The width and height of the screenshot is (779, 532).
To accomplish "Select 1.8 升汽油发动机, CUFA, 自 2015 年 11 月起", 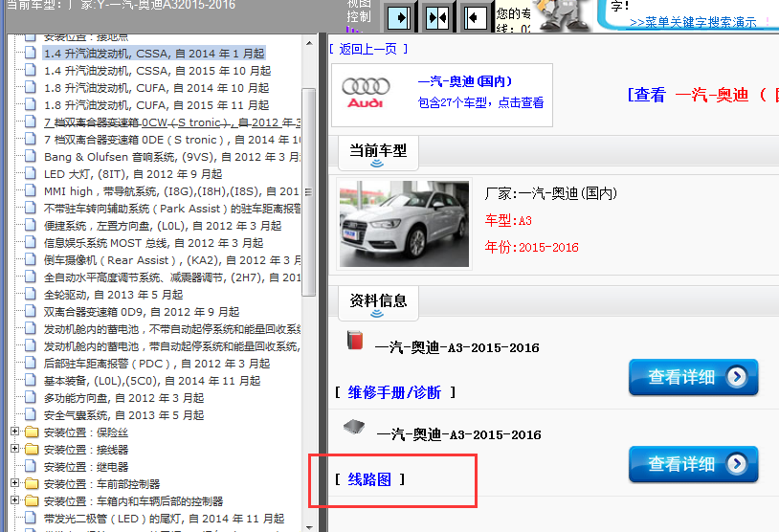I will (157, 105).
